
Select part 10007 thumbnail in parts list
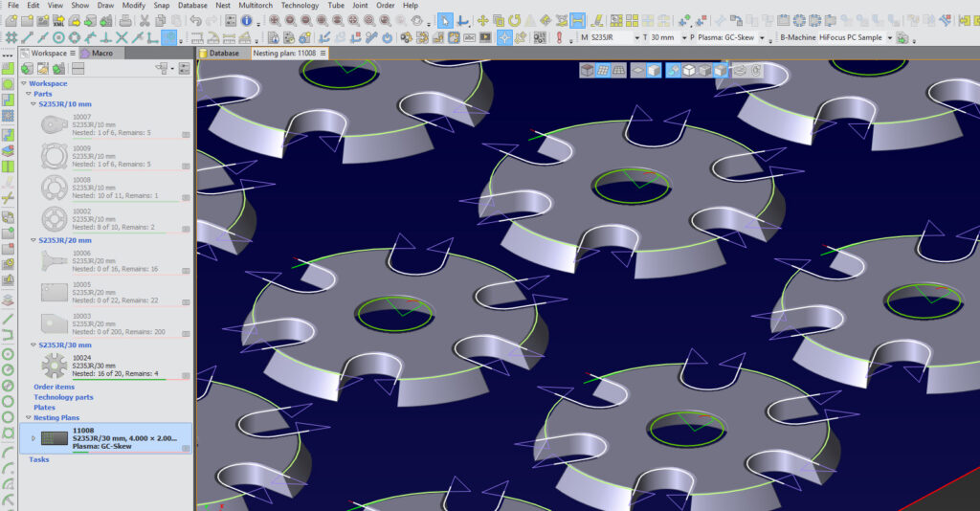[x=55, y=124]
